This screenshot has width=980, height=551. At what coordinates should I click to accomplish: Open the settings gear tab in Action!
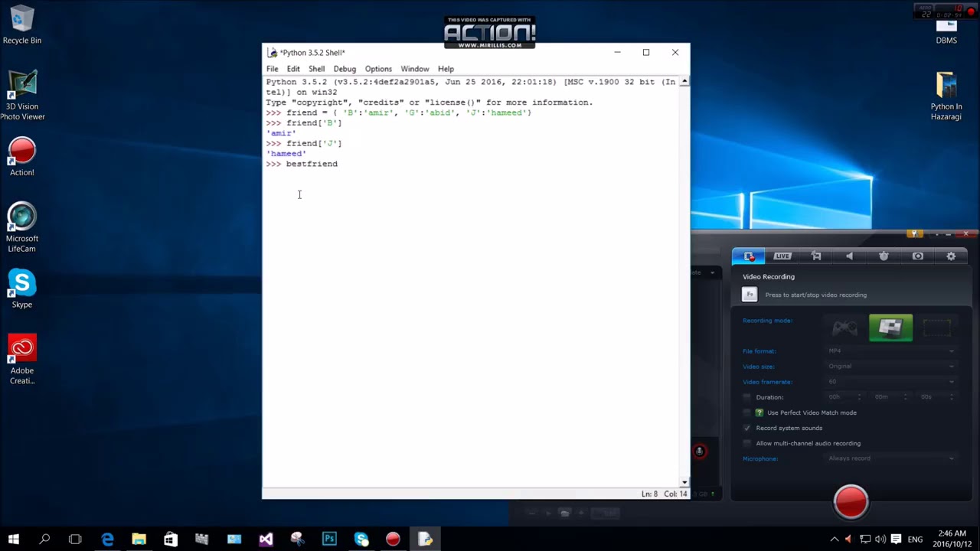[951, 256]
